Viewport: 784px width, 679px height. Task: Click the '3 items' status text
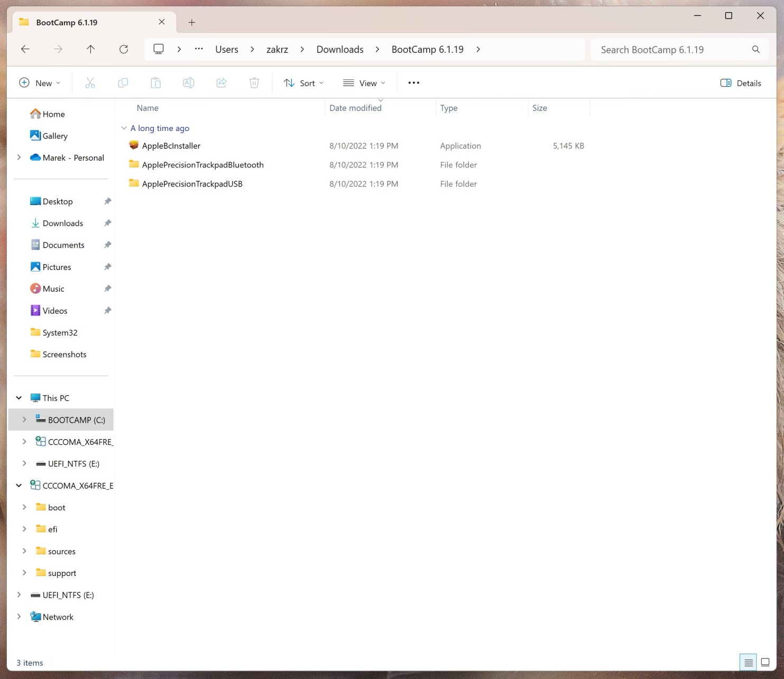30,663
